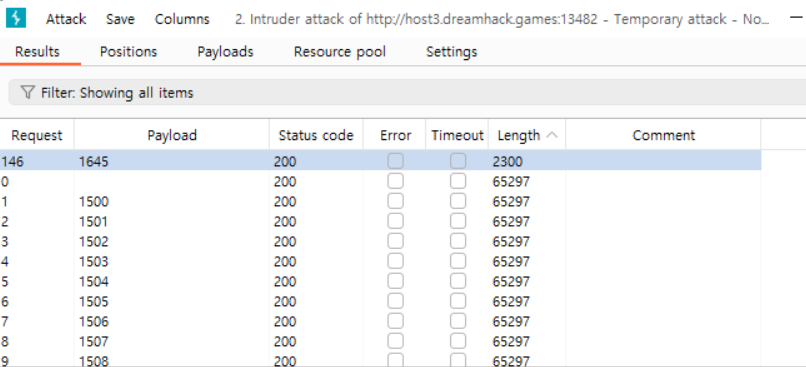Toggle Timeout checkbox for payload 1503
The height and width of the screenshot is (367, 806).
click(457, 262)
